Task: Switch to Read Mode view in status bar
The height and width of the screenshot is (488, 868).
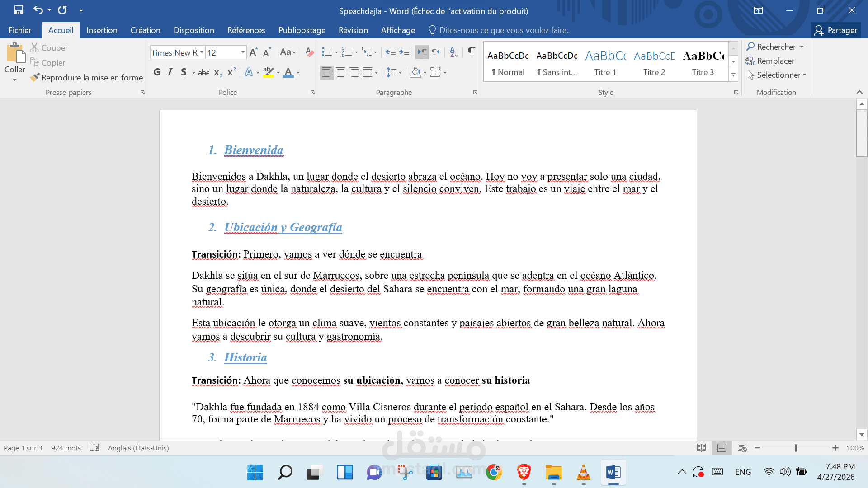Action: coord(701,448)
